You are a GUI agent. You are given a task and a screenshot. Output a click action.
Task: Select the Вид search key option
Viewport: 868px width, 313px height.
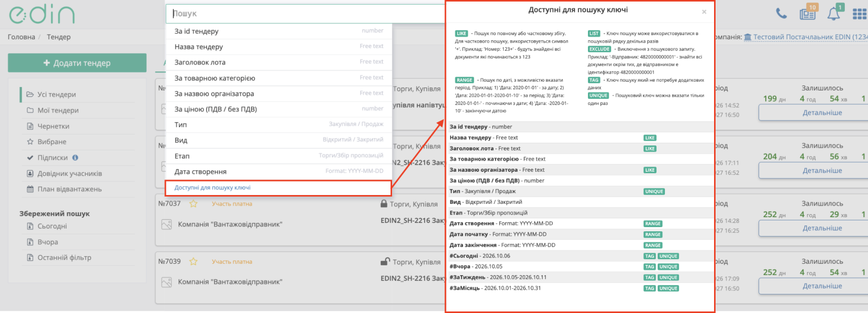click(279, 140)
